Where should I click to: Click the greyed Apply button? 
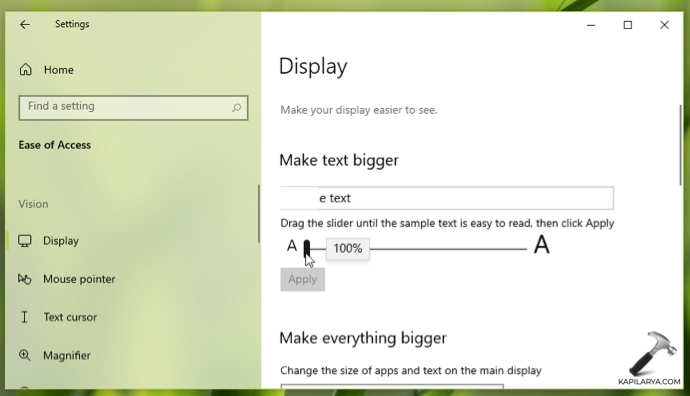(303, 279)
